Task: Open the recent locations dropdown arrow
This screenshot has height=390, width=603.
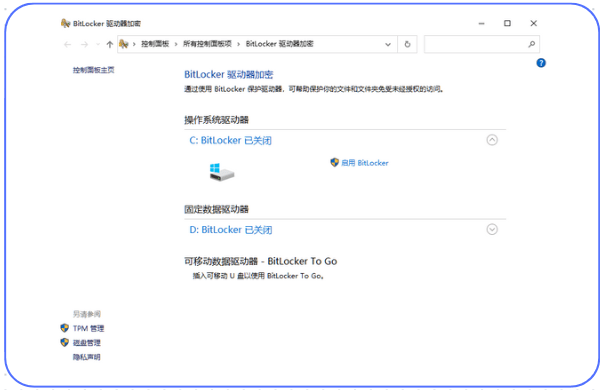Action: coord(98,45)
